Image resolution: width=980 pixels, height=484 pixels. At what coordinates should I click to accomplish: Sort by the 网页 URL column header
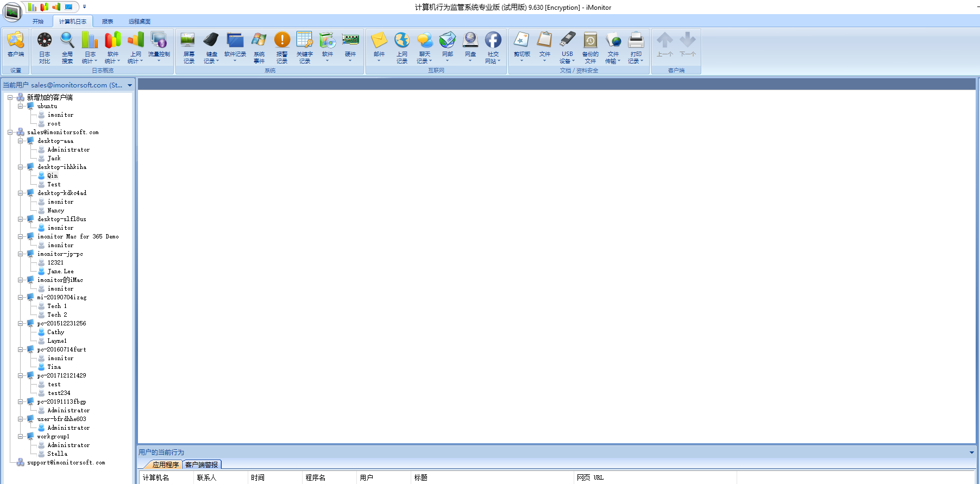click(x=656, y=477)
